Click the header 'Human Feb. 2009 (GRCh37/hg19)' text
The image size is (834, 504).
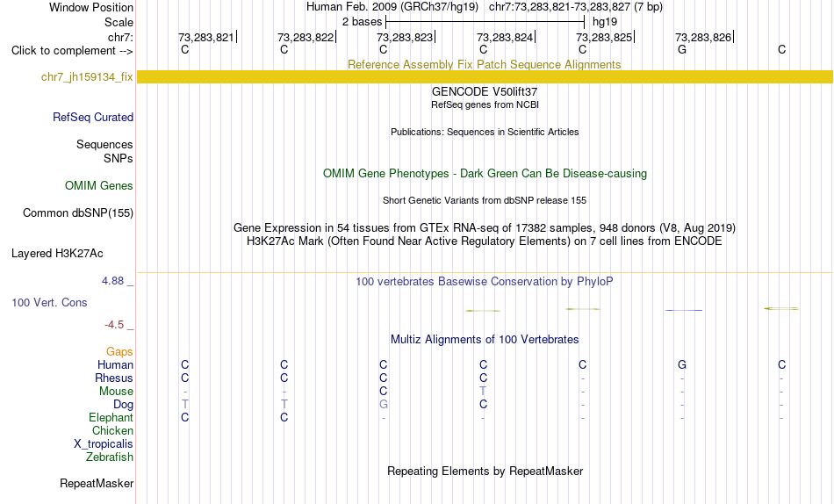tap(392, 7)
